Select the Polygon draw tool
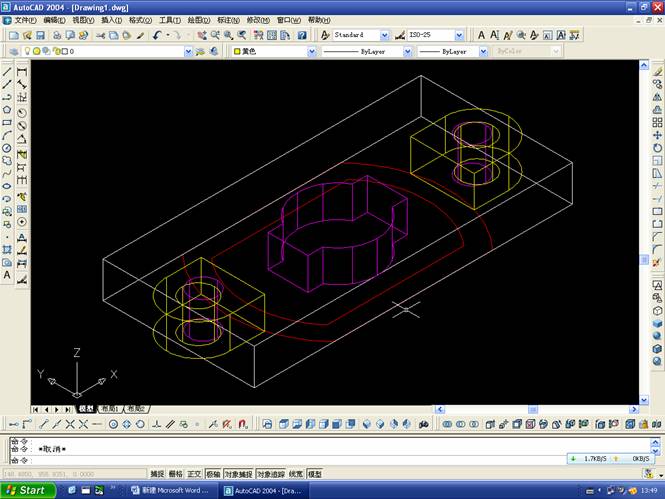Image resolution: width=665 pixels, height=499 pixels. tap(7, 109)
